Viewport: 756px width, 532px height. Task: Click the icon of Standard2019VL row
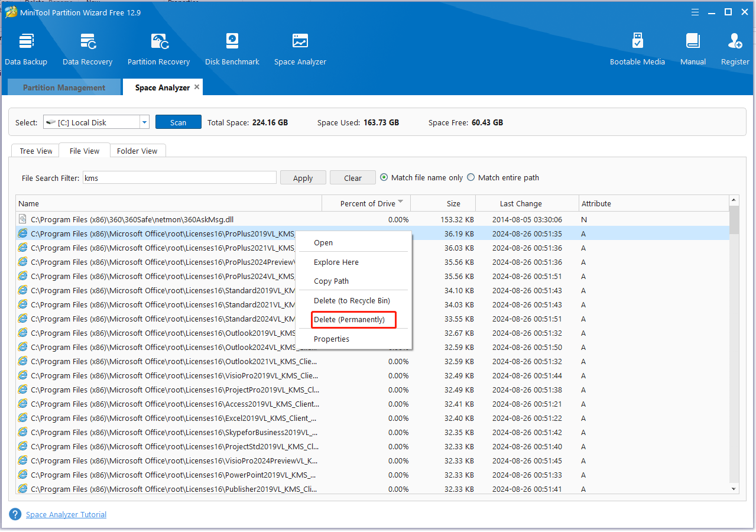click(23, 290)
